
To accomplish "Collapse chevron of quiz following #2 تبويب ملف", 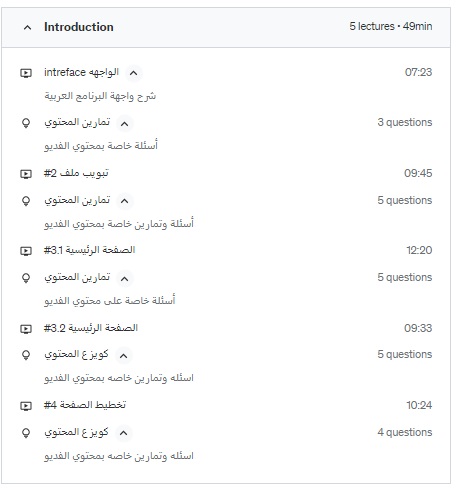I will pos(124,201).
